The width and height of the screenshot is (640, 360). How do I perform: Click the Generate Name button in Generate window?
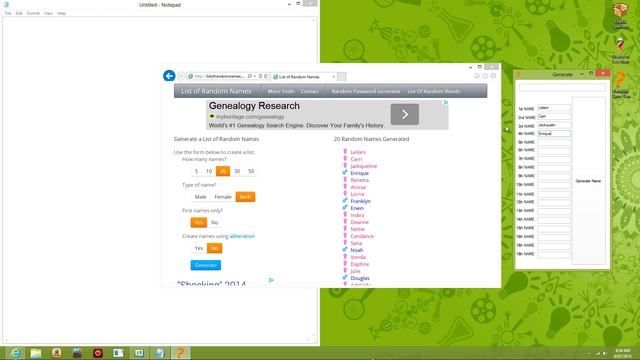(x=588, y=181)
